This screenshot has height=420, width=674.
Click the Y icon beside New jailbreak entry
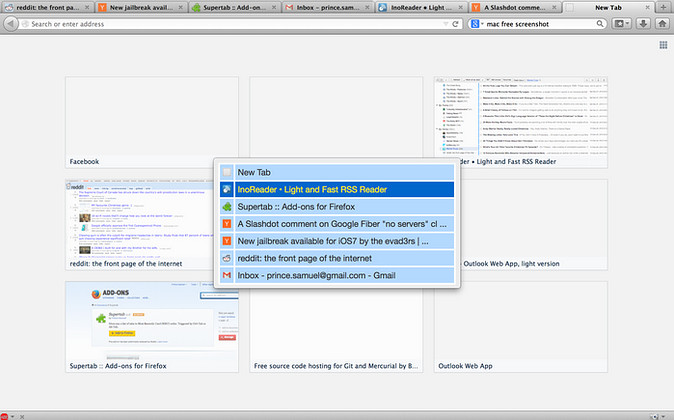[x=227, y=241]
